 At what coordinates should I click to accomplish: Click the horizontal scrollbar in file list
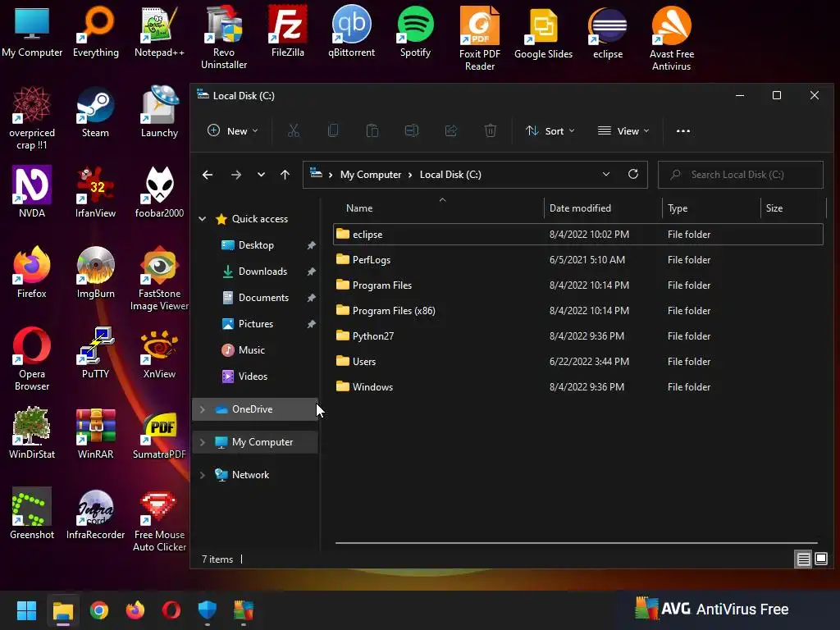click(576, 543)
